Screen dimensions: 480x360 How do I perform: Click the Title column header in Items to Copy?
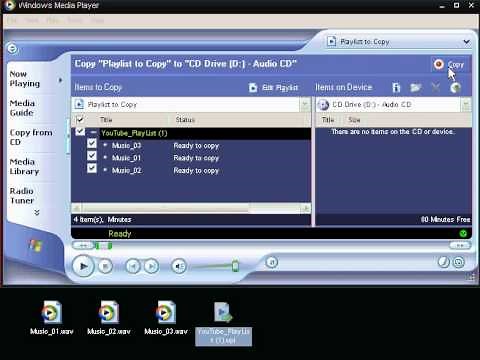(106, 120)
